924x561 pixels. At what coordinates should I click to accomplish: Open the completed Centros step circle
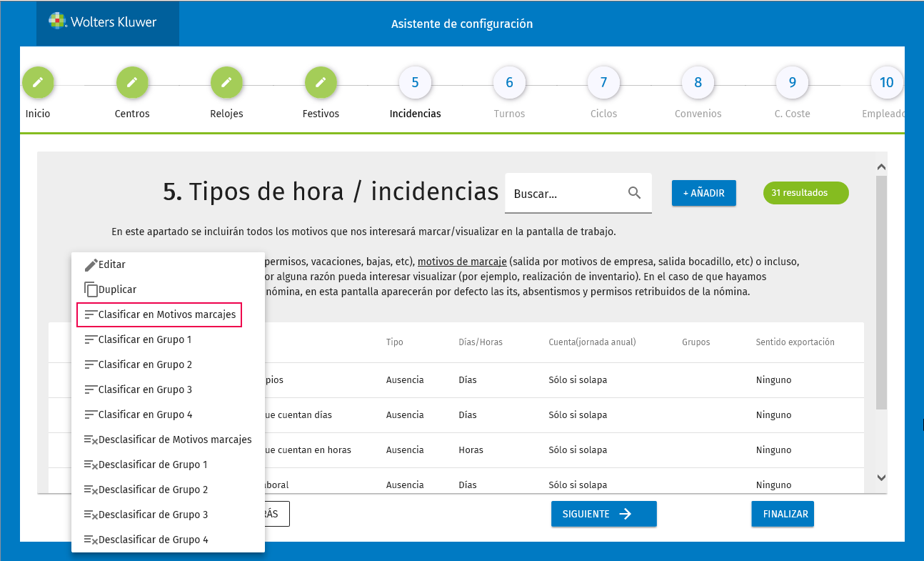(132, 82)
